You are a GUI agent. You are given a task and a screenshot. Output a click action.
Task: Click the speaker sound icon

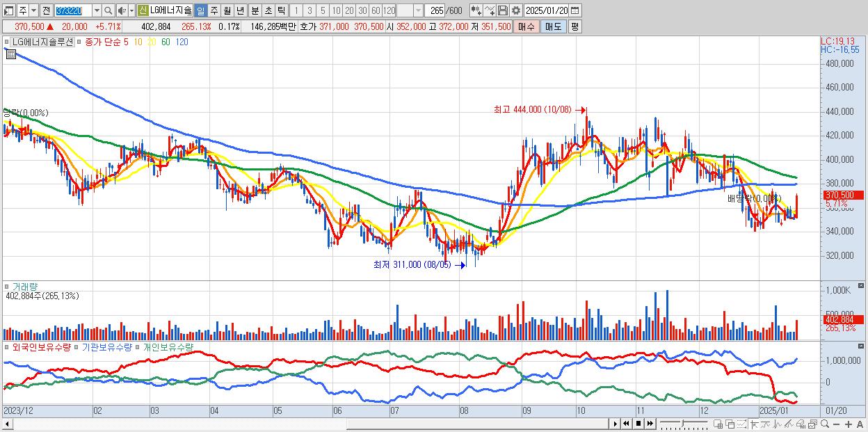click(x=122, y=11)
